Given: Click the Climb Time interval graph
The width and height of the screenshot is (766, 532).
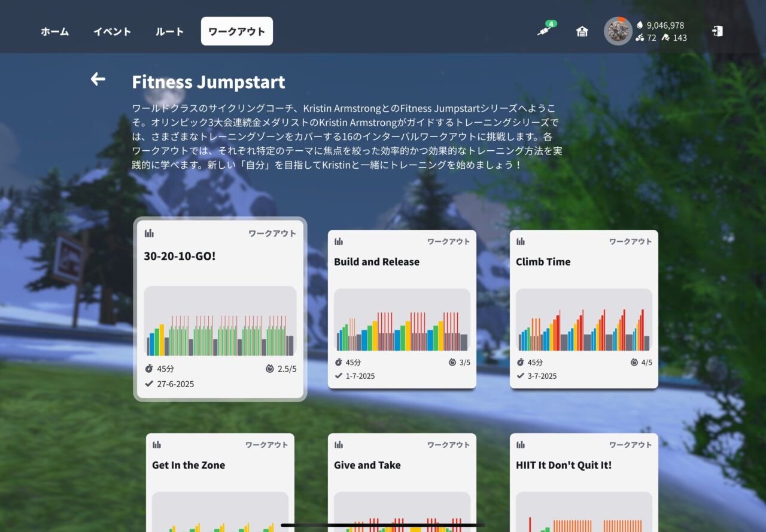Looking at the screenshot, I should tap(584, 321).
